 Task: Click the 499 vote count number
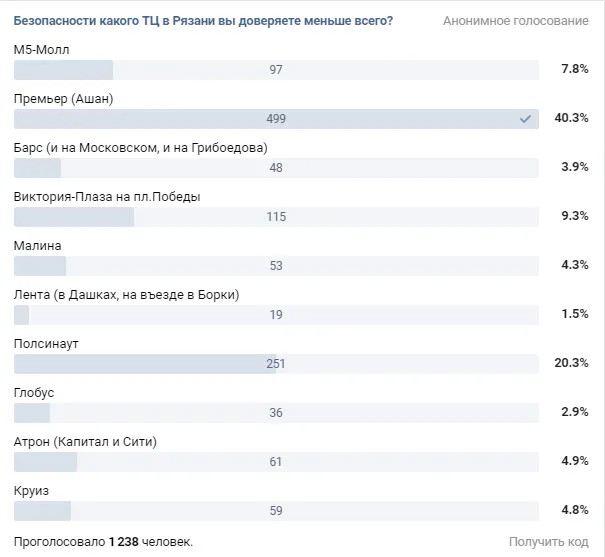276,119
